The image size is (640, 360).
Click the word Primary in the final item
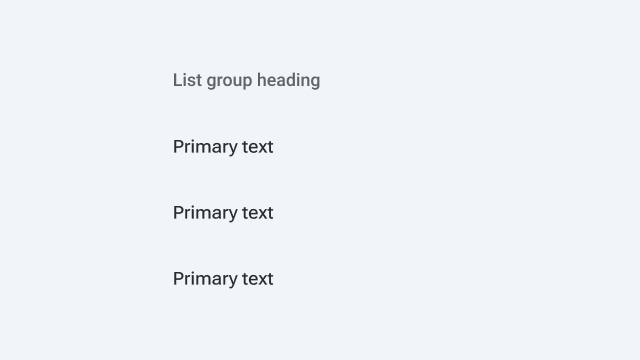[205, 280]
